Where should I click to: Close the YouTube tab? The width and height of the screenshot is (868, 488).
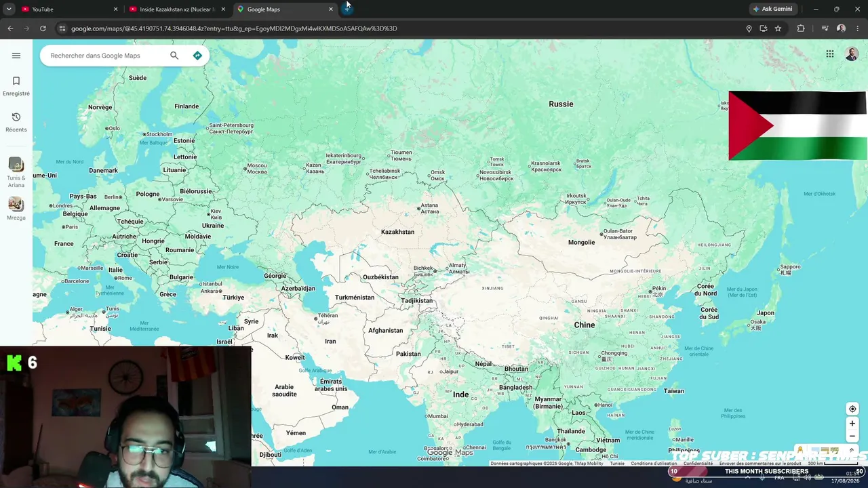pyautogui.click(x=115, y=9)
